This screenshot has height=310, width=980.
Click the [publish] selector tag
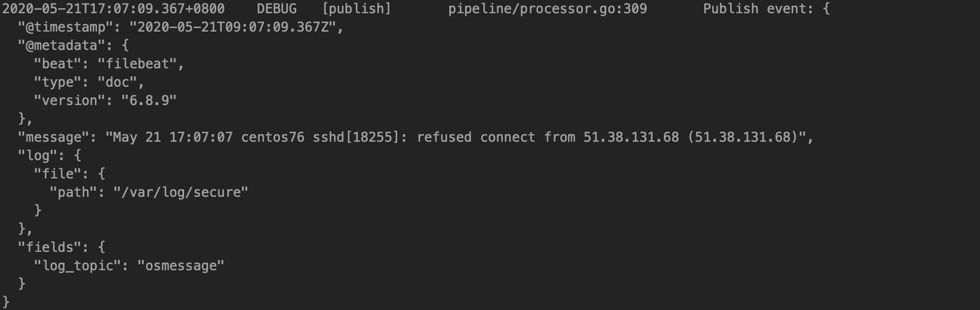coord(356,9)
